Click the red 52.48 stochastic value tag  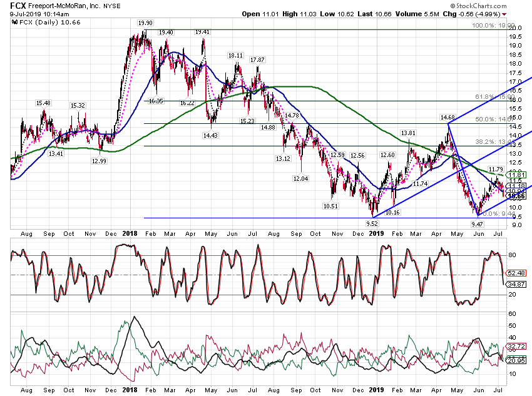[516, 273]
